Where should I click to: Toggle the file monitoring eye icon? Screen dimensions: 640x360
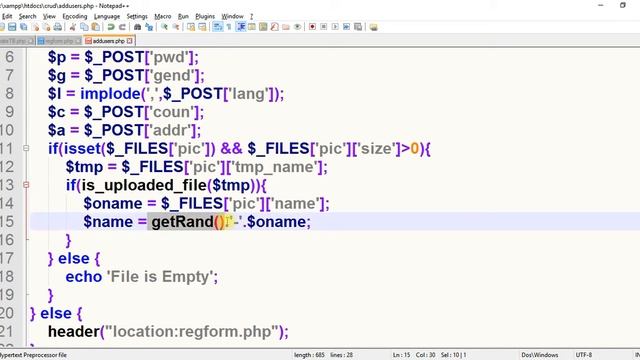coord(297,27)
